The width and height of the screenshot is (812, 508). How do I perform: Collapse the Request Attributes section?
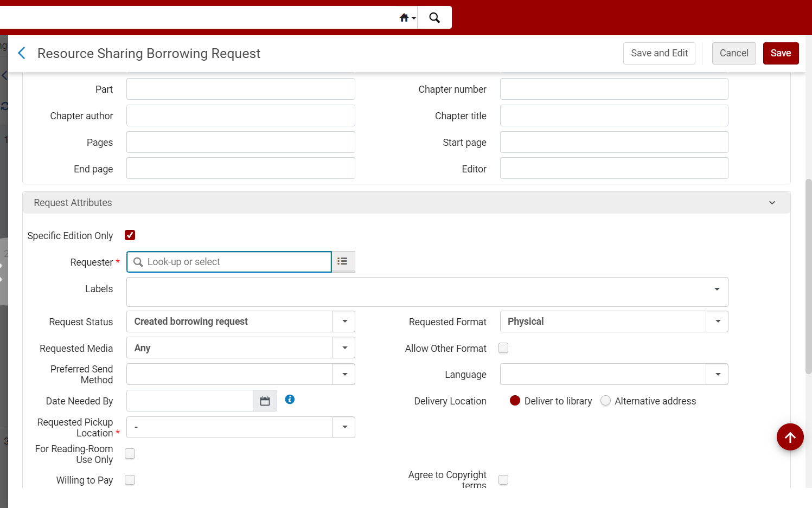point(772,203)
